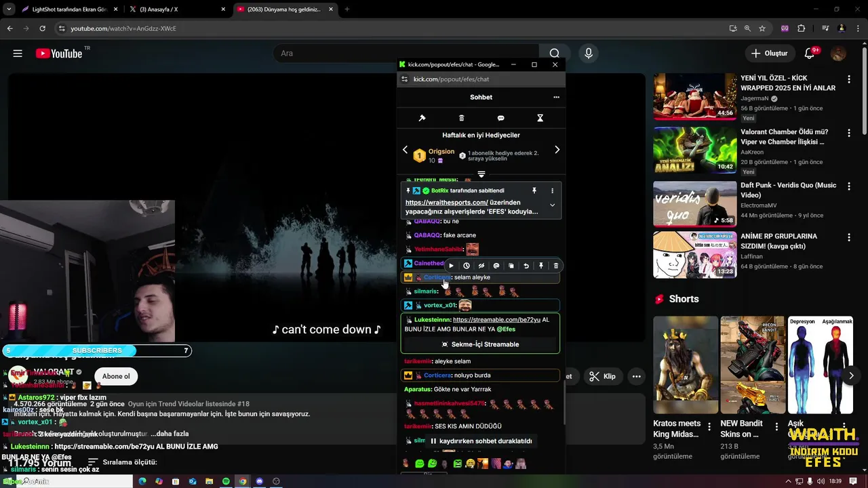Copy message using action bar copy icon
The height and width of the screenshot is (488, 868).
(511, 266)
